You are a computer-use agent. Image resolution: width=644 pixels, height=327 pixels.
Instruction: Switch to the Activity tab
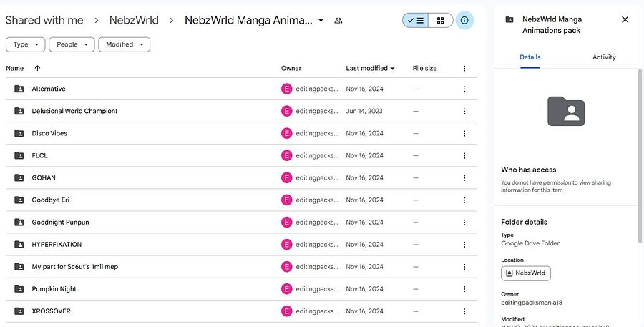(x=604, y=57)
